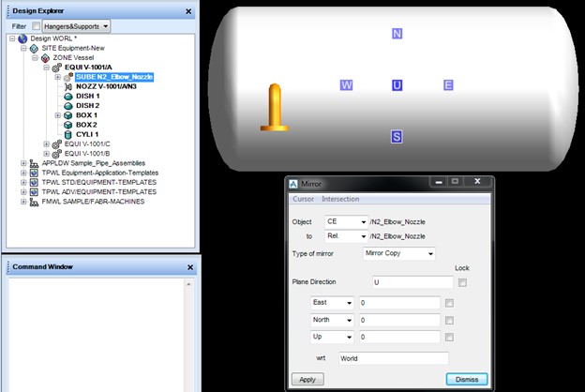Image resolution: width=585 pixels, height=392 pixels.
Task: Click the SITE Equipment-New icon
Action: [x=35, y=48]
